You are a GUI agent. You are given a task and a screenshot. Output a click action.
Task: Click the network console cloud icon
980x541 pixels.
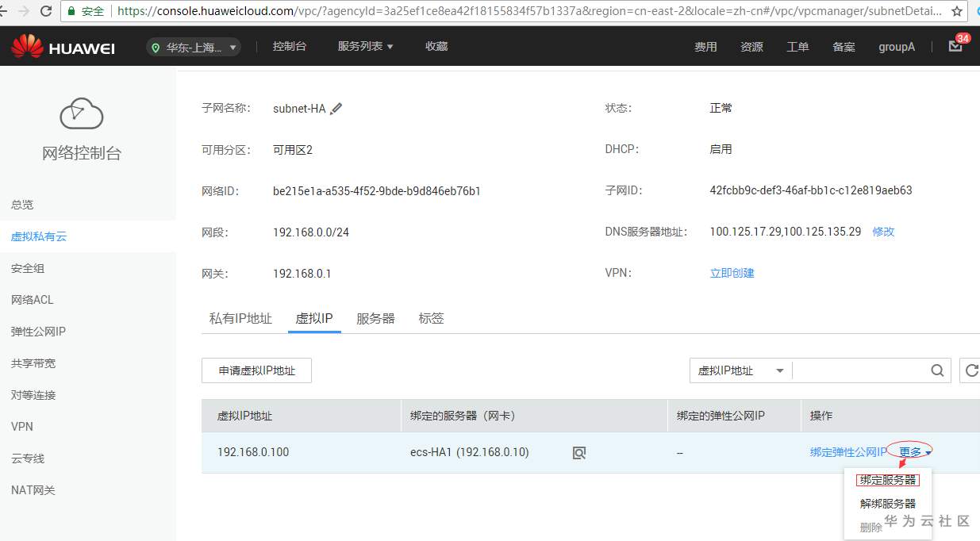82,113
